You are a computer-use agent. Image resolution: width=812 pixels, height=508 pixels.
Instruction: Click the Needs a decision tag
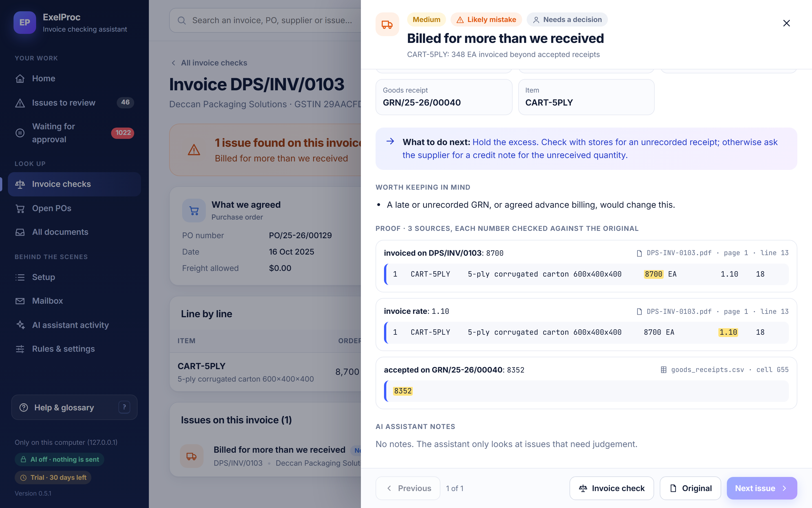[x=567, y=19]
